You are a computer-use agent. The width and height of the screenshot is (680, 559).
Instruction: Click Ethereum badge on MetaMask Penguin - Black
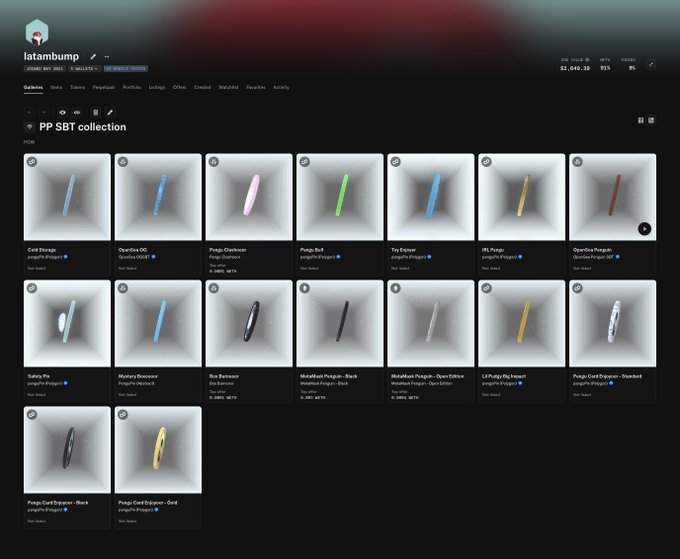305,288
